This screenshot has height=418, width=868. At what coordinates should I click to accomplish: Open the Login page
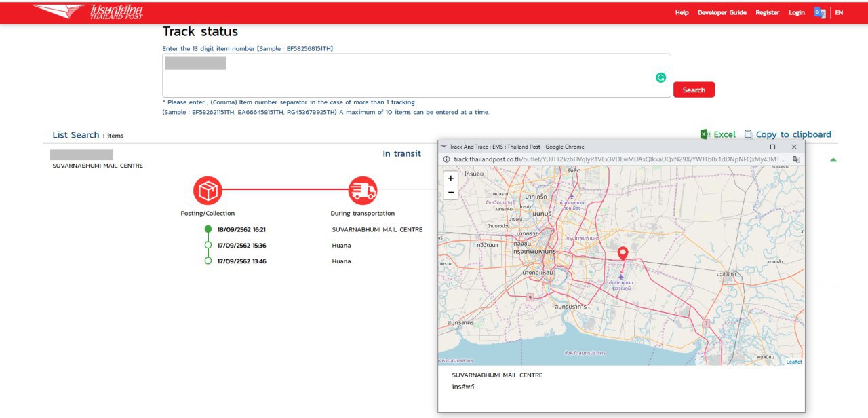click(x=797, y=12)
